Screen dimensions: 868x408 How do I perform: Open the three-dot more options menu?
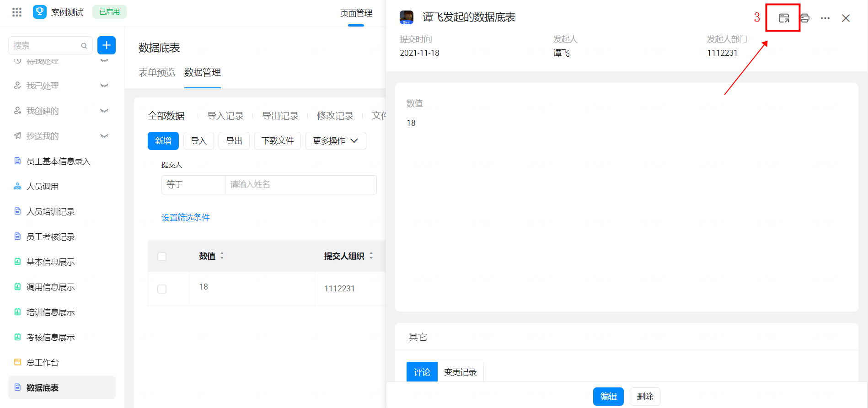[x=825, y=18]
